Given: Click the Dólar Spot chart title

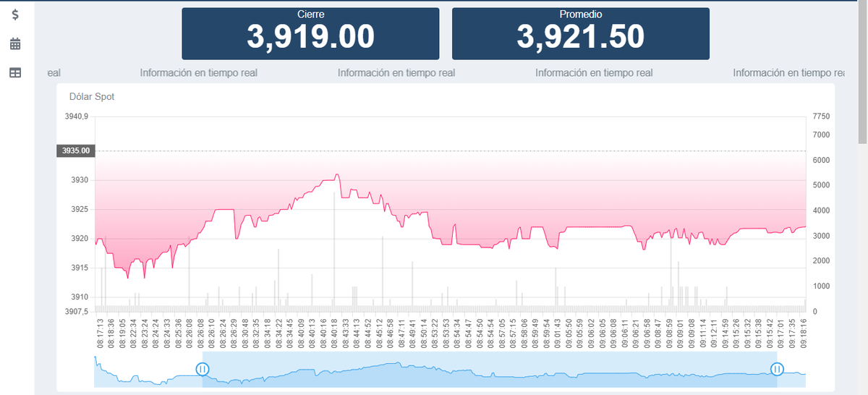Looking at the screenshot, I should (92, 96).
